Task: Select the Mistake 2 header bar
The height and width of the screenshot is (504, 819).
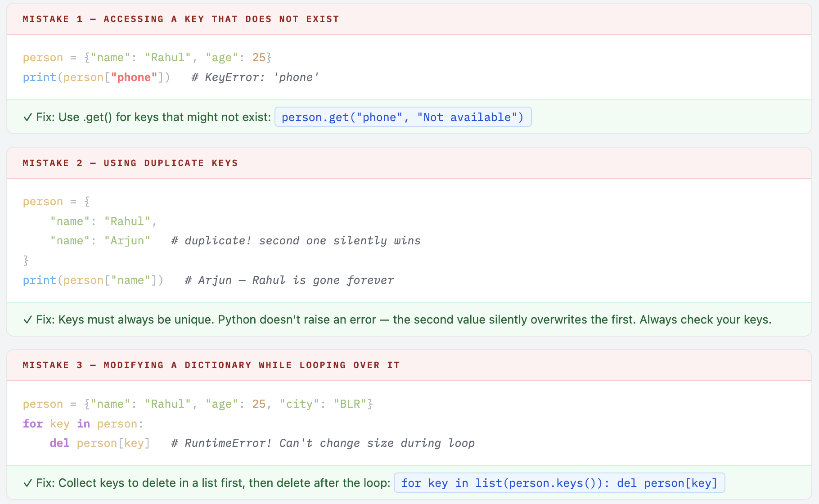Action: (130, 163)
